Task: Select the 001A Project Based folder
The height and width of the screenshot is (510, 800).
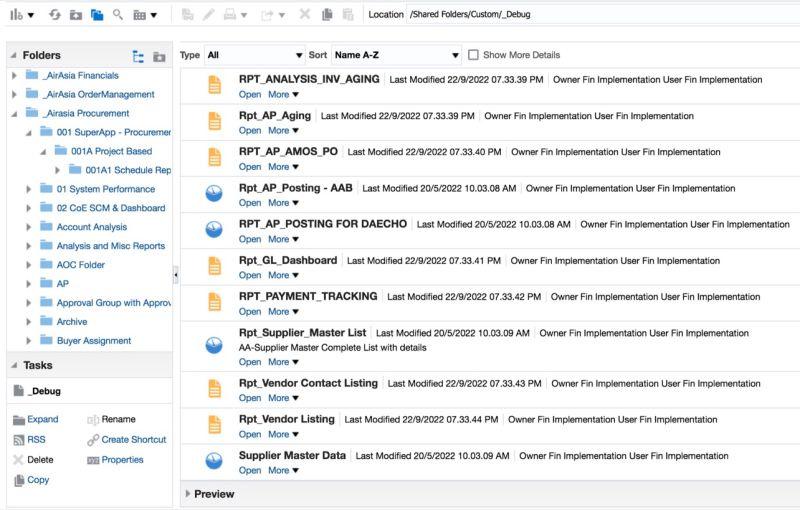Action: 111,151
